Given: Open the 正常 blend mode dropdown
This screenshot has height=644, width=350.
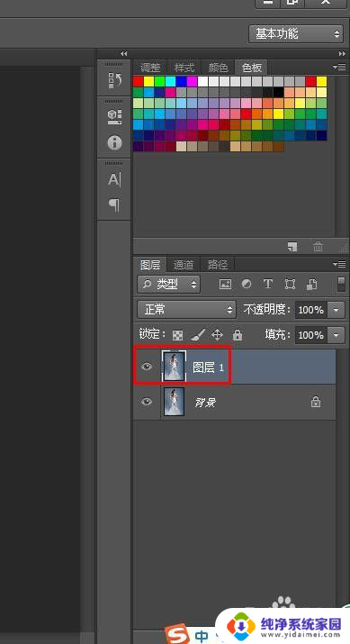Looking at the screenshot, I should pos(186,310).
